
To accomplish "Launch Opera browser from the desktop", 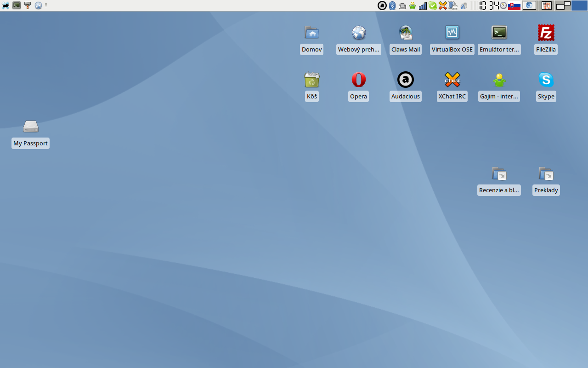I will coord(359,80).
